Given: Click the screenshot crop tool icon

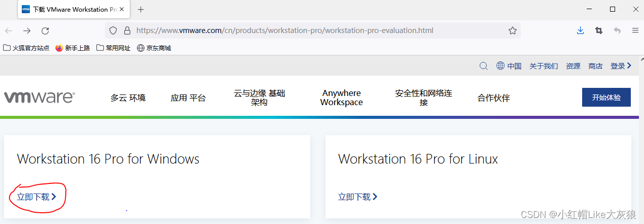Looking at the screenshot, I should point(599,30).
